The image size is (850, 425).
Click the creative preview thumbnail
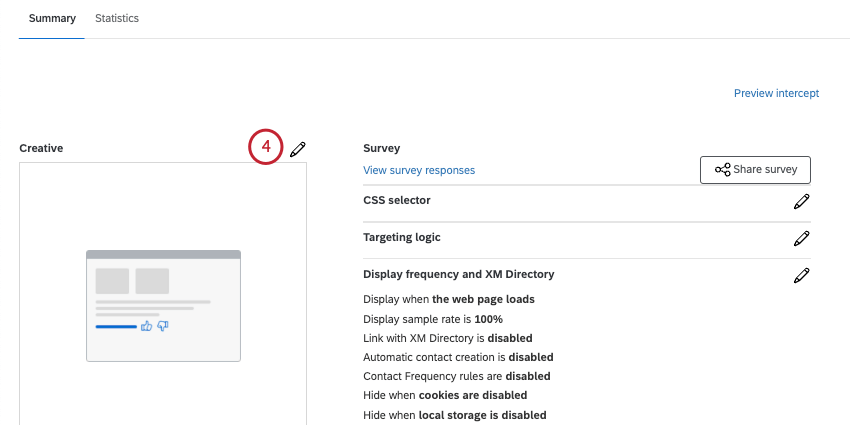point(163,306)
